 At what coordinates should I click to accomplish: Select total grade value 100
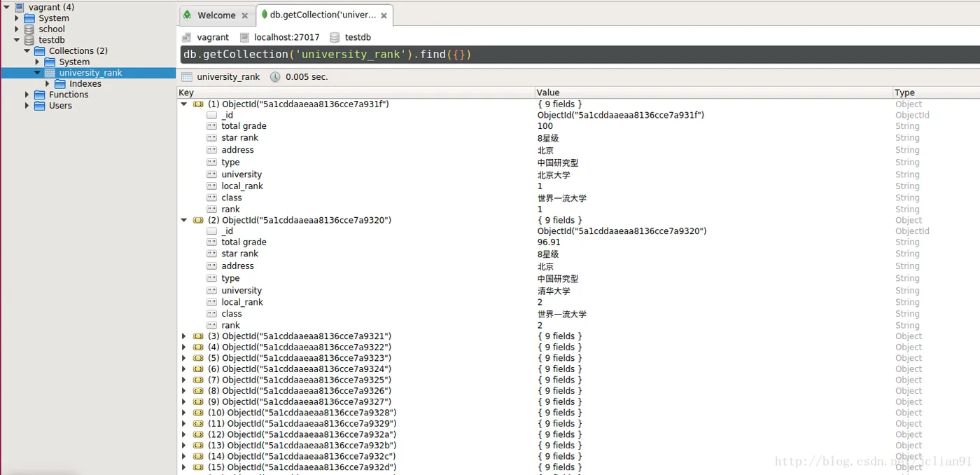[545, 126]
